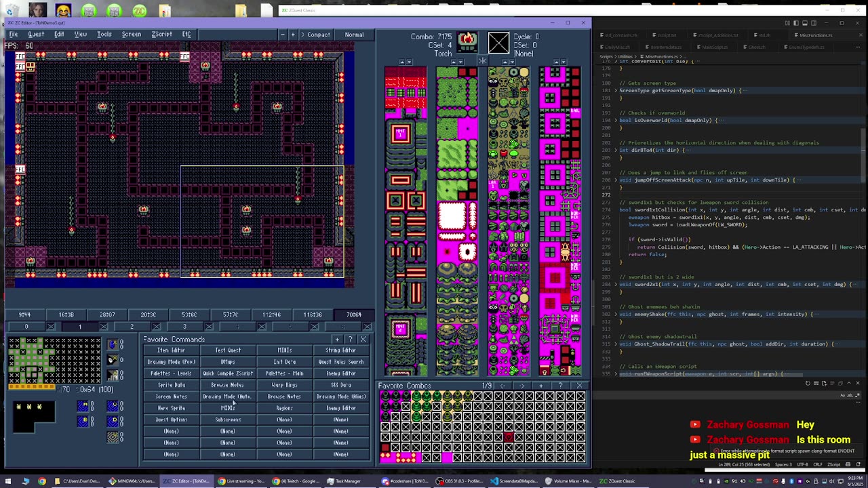The width and height of the screenshot is (868, 488).
Task: Open ZQuest Classic from the taskbar
Action: (617, 481)
